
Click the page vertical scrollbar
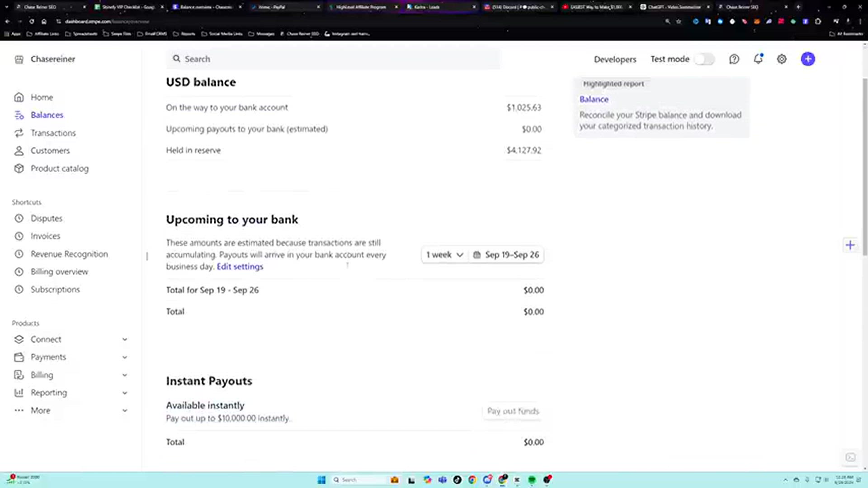coord(865,166)
